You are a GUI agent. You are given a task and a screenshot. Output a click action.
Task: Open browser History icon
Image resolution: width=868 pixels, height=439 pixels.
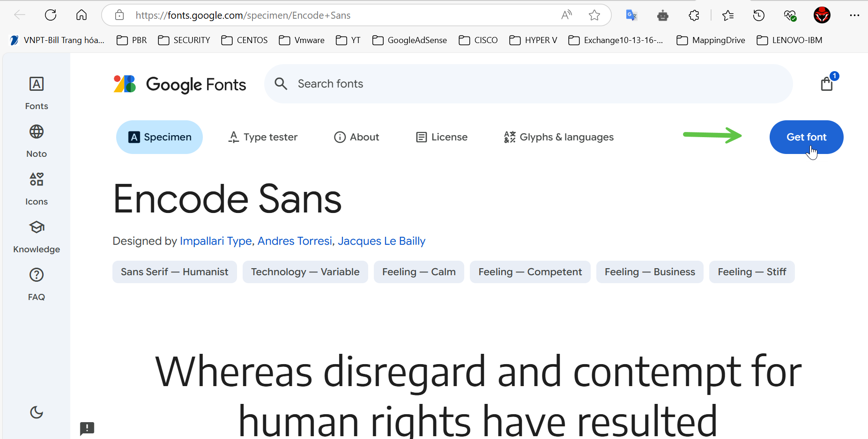(x=759, y=15)
